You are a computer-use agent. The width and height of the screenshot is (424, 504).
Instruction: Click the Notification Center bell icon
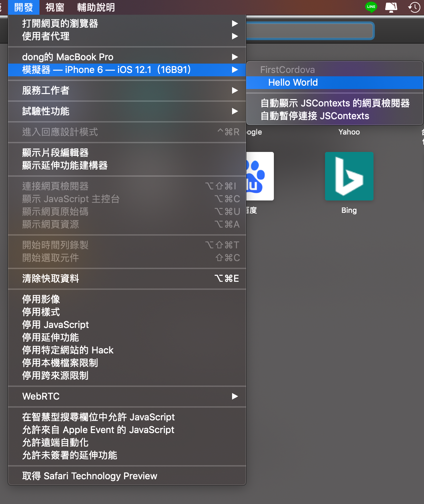(391, 7)
